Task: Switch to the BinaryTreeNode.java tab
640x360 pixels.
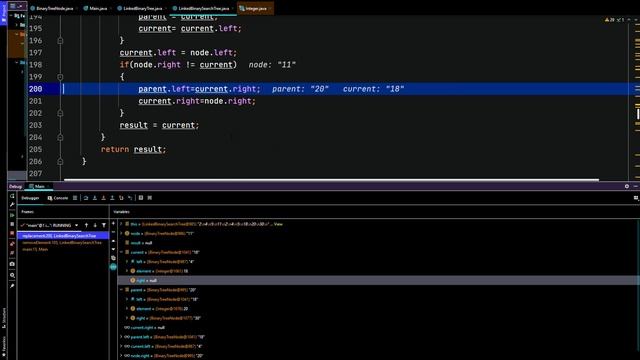Action: (x=53, y=8)
